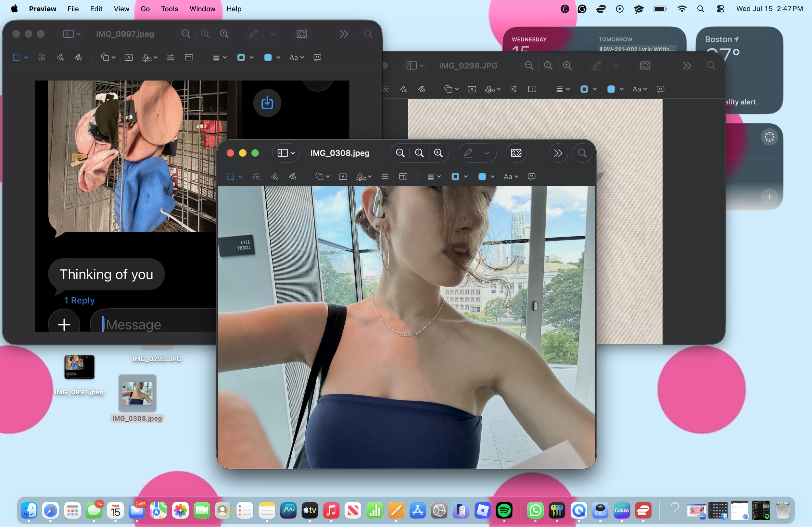
Task: Open Shape Style line menu in IMG_0308.jpeg window
Action: [434, 177]
